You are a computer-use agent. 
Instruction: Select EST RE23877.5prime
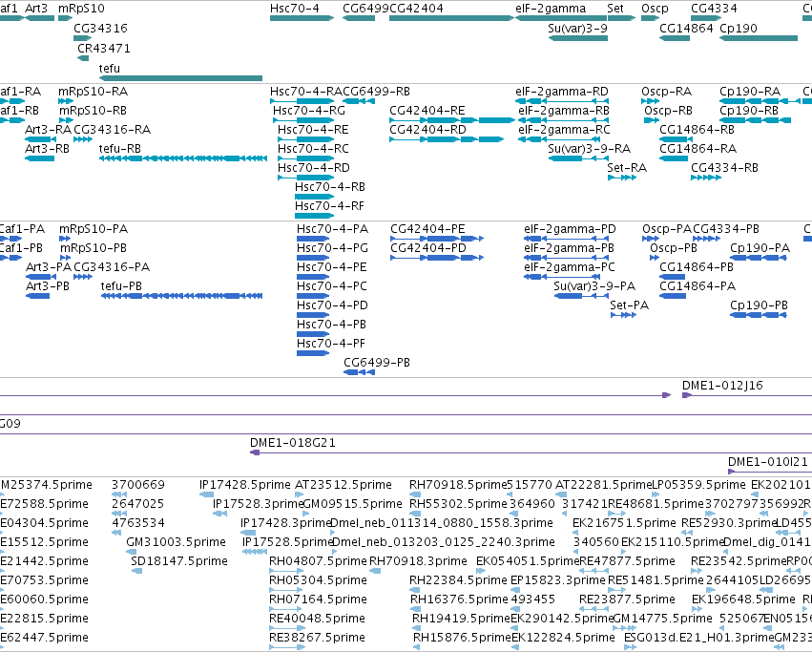click(x=593, y=608)
